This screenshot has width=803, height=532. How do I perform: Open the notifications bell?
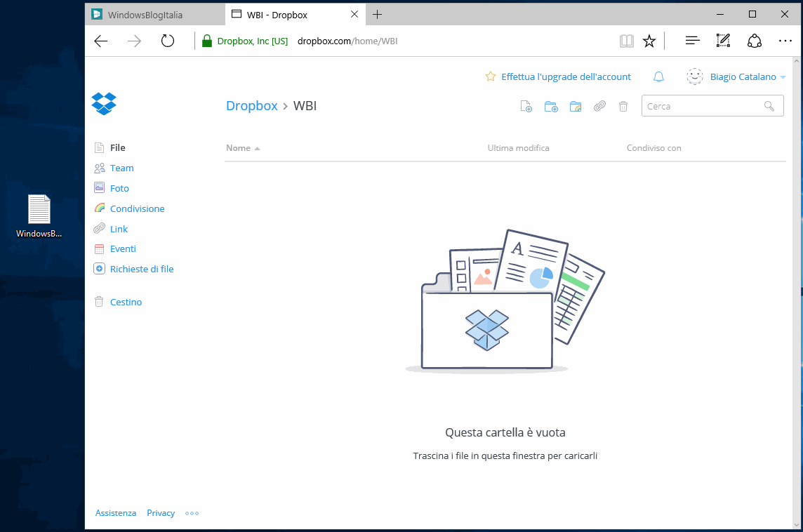tap(658, 77)
